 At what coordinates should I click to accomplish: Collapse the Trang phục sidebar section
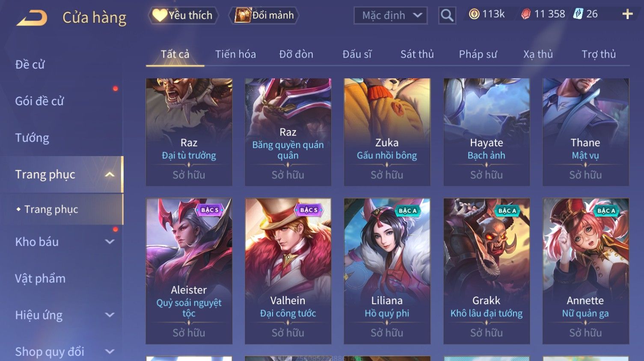[x=110, y=175]
